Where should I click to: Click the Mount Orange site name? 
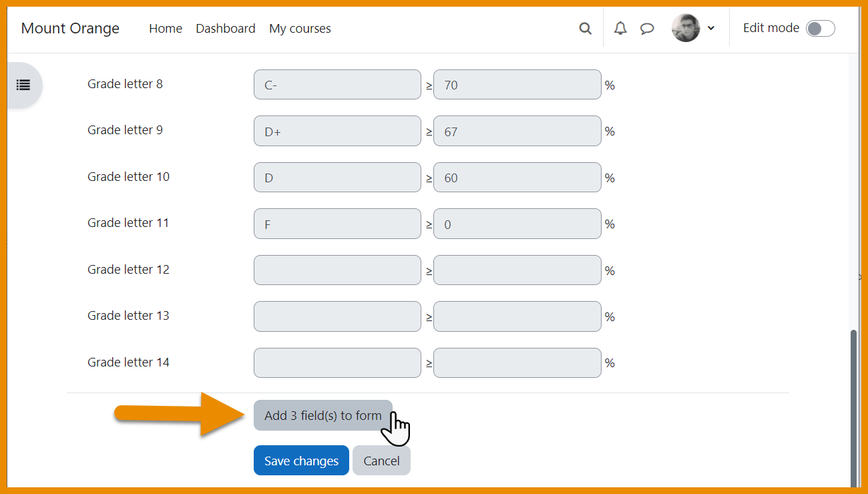point(70,29)
